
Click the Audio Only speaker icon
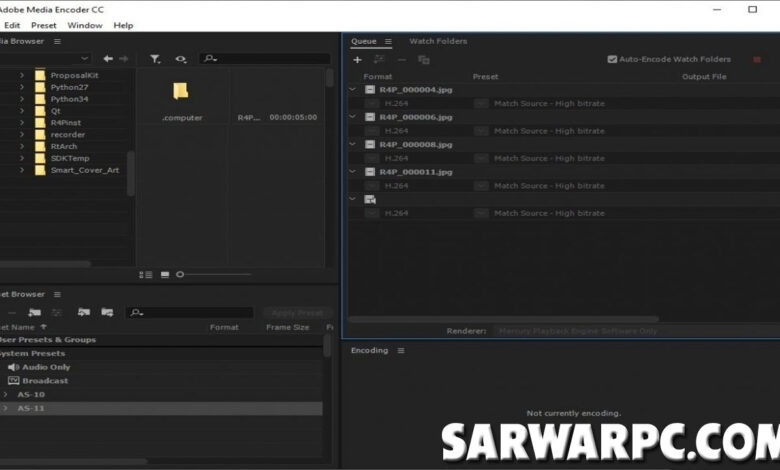point(13,367)
